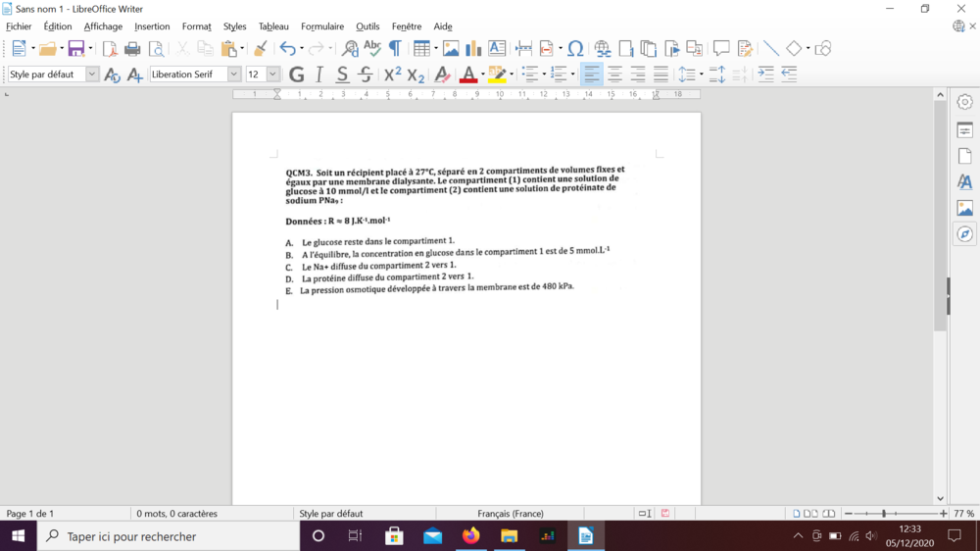Image resolution: width=980 pixels, height=551 pixels.
Task: Click the yellow highlighting color swatch
Action: (x=497, y=75)
